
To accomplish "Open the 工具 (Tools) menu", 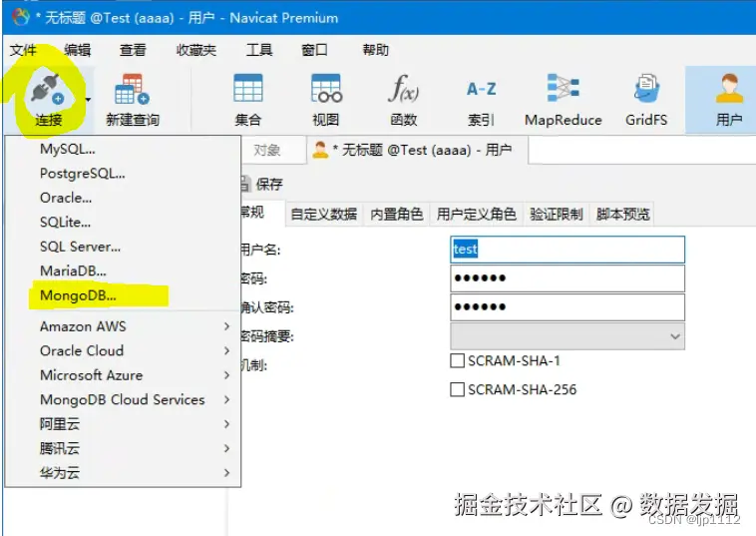I will click(x=259, y=50).
